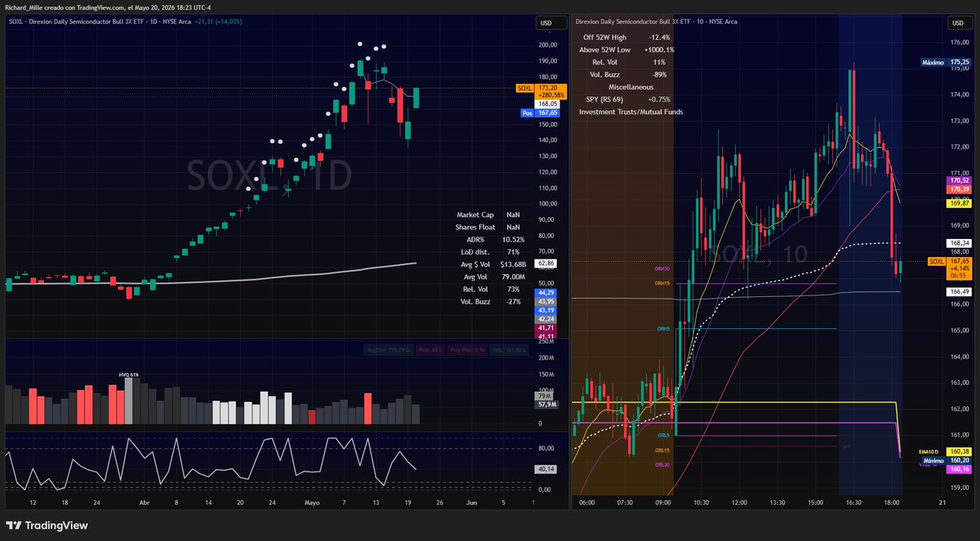
Task: Click the ORL30 level label
Action: [x=662, y=464]
